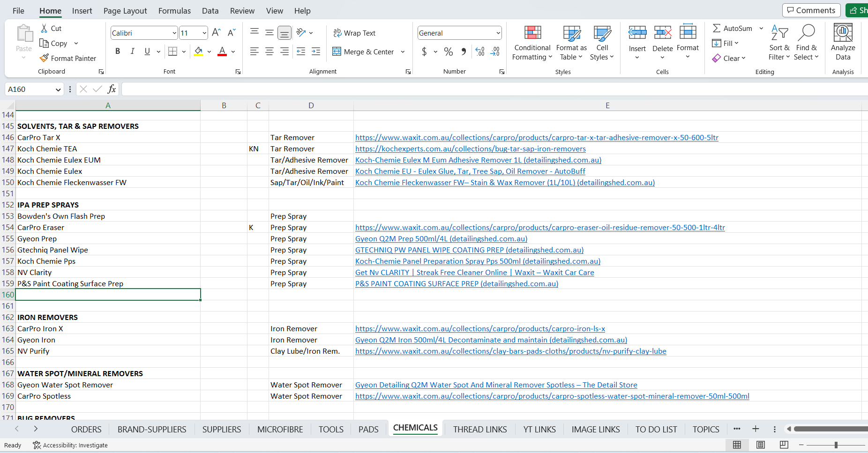Expand AutoSum dropdown arrow
This screenshot has width=868, height=453.
tap(761, 29)
